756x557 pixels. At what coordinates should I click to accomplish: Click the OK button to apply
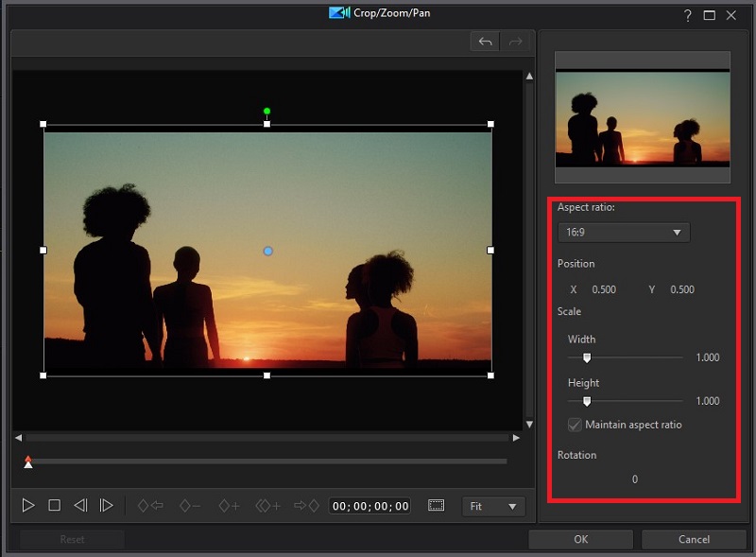tap(580, 539)
